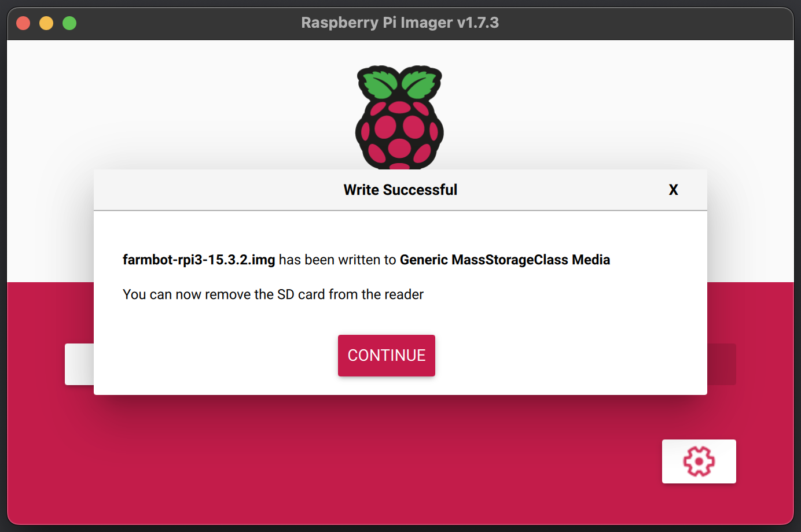Click the yellow minimize traffic light
The height and width of the screenshot is (532, 801).
pyautogui.click(x=46, y=23)
